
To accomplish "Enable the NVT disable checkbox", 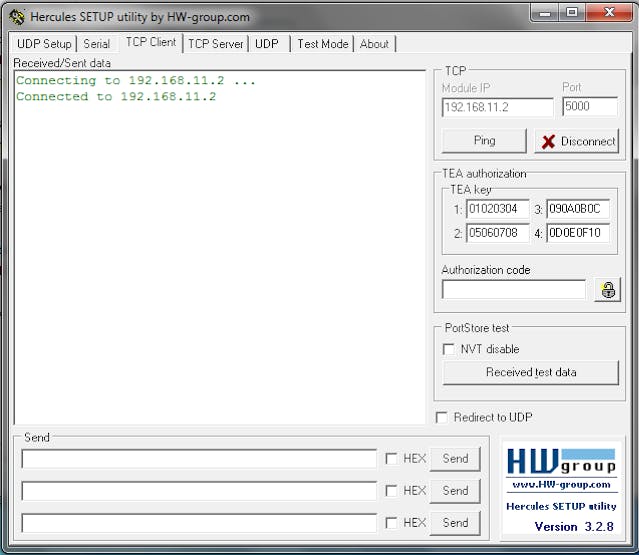I will pyautogui.click(x=448, y=349).
